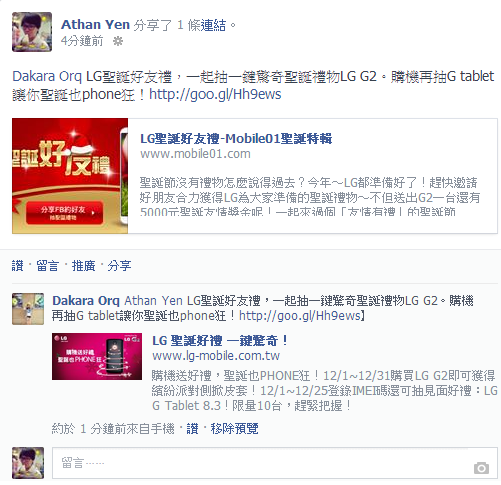Open the 連結 link in post header
Viewport: 501px width, 485px height.
click(x=213, y=25)
